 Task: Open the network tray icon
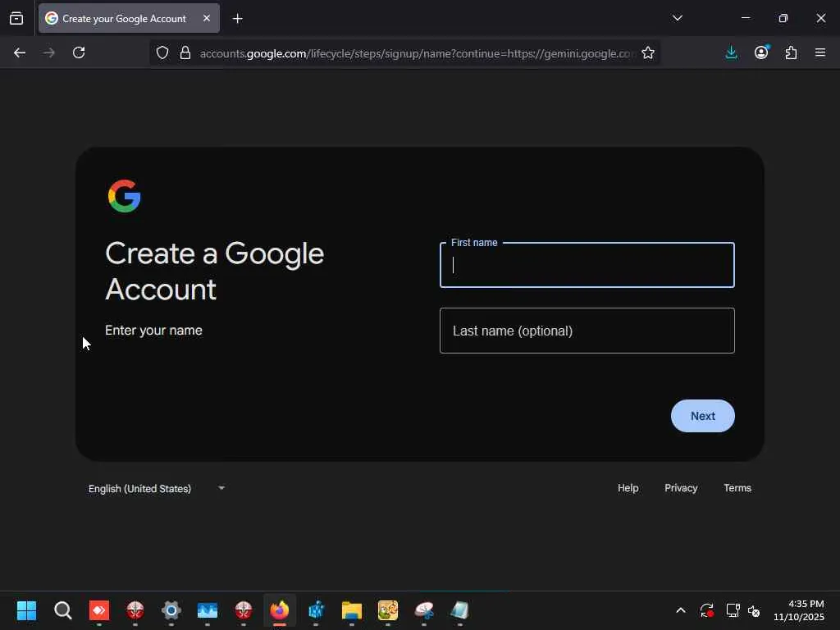click(733, 610)
